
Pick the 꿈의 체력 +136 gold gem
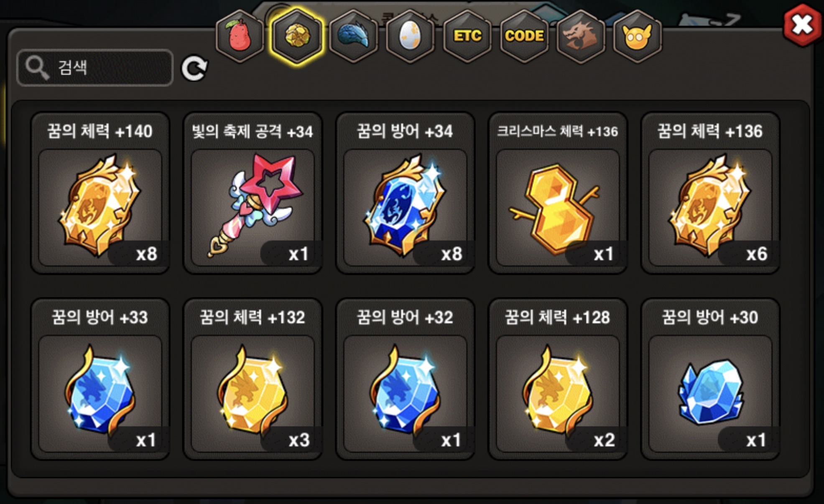pos(710,193)
